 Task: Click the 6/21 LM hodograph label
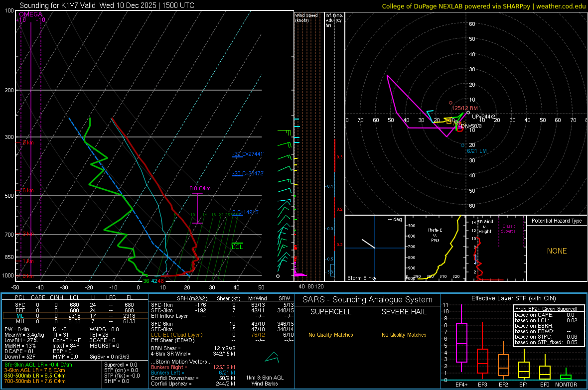point(476,151)
